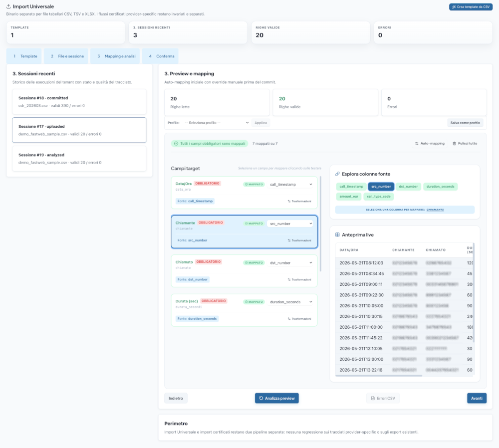The height and width of the screenshot is (448, 499).
Task: Select the Durata (sec) target field card
Action: [x=244, y=310]
